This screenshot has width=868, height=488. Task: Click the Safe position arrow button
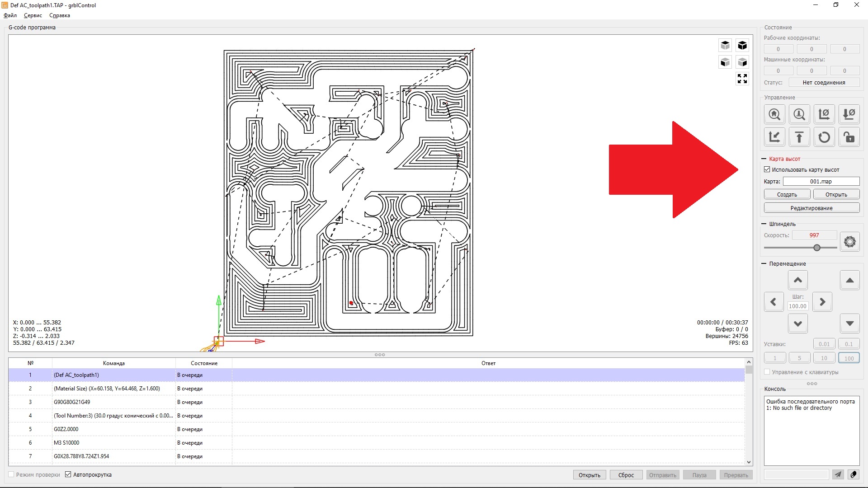click(799, 137)
